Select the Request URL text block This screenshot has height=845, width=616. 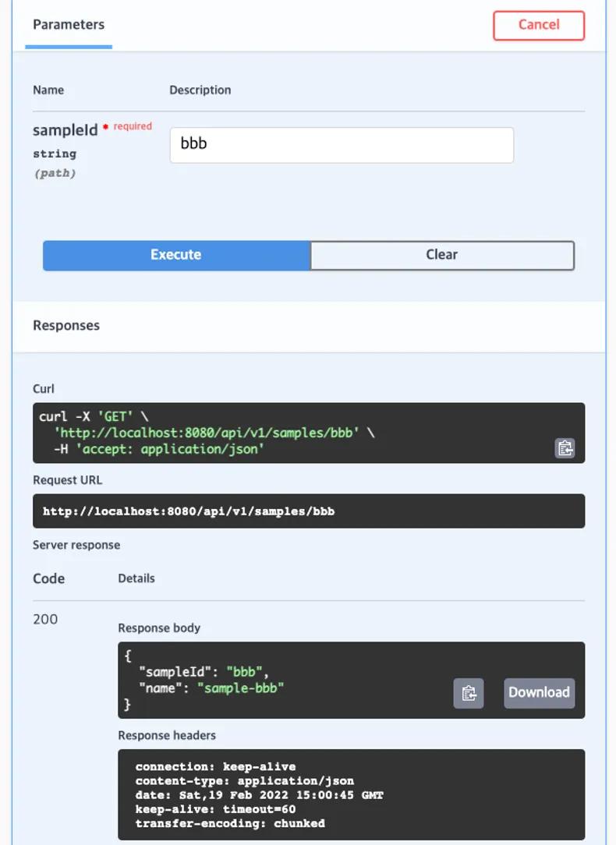[309, 511]
